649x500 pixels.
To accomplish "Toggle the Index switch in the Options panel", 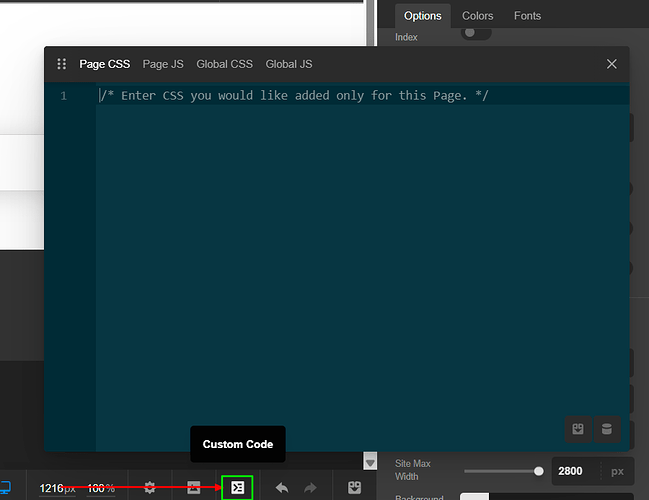I will (476, 34).
